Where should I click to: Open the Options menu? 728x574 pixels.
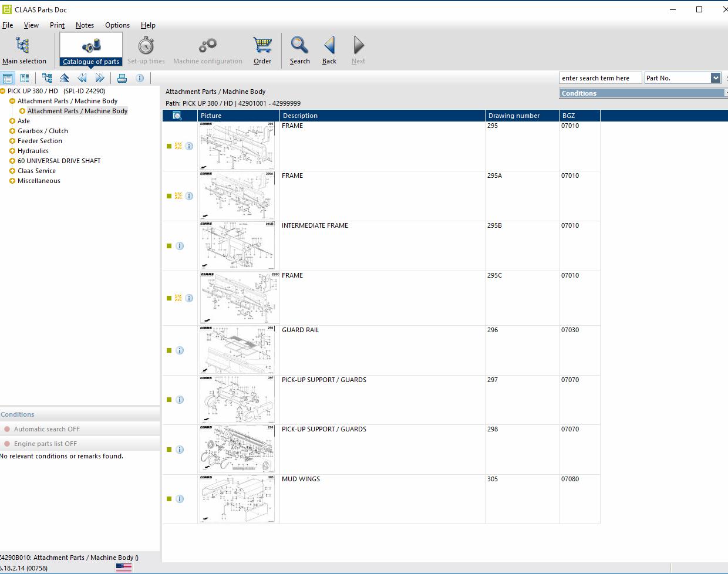[117, 25]
